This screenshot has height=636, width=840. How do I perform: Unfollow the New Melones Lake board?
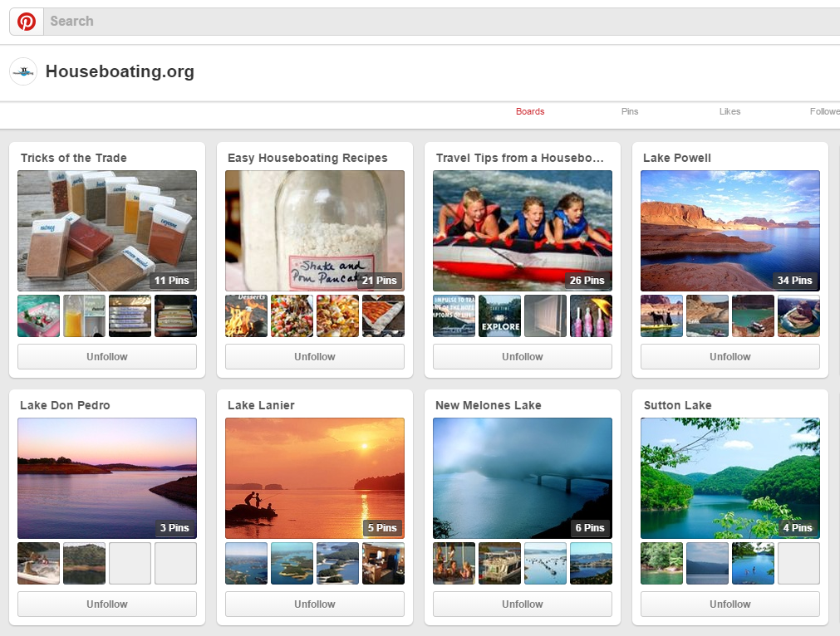pyautogui.click(x=523, y=604)
